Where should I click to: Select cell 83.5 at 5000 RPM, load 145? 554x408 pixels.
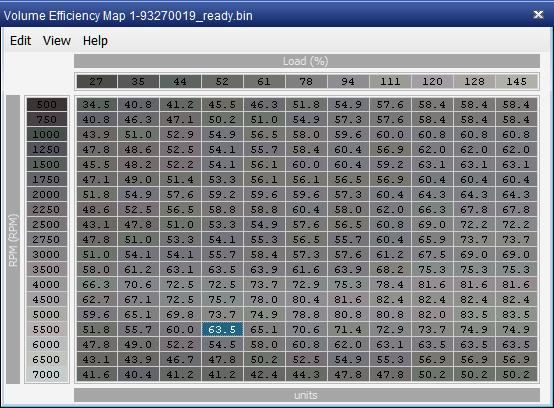tap(516, 315)
